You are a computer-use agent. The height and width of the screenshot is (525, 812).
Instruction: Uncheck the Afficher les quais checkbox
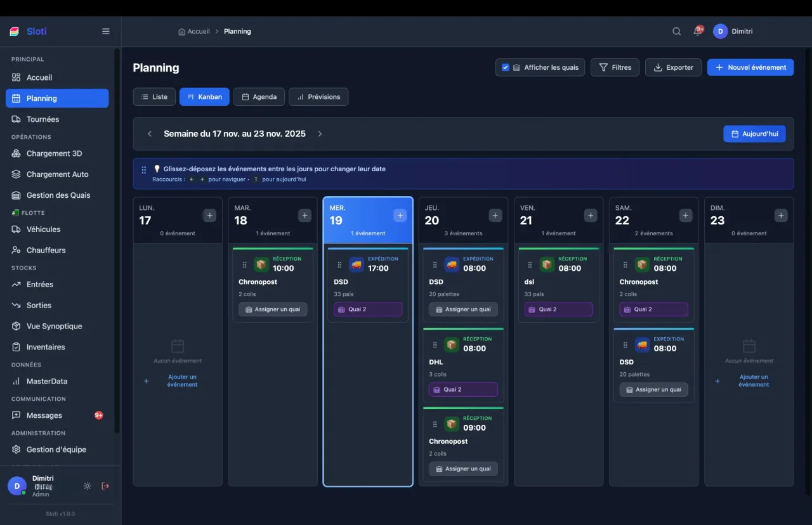(x=506, y=67)
